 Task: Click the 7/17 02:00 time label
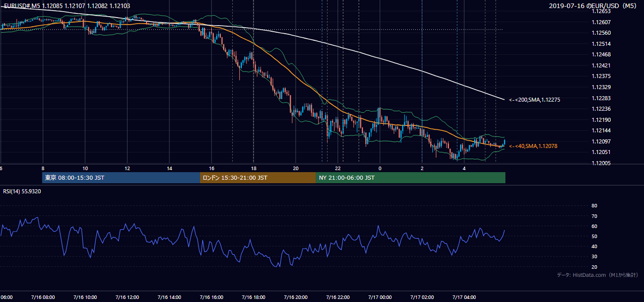point(422,297)
